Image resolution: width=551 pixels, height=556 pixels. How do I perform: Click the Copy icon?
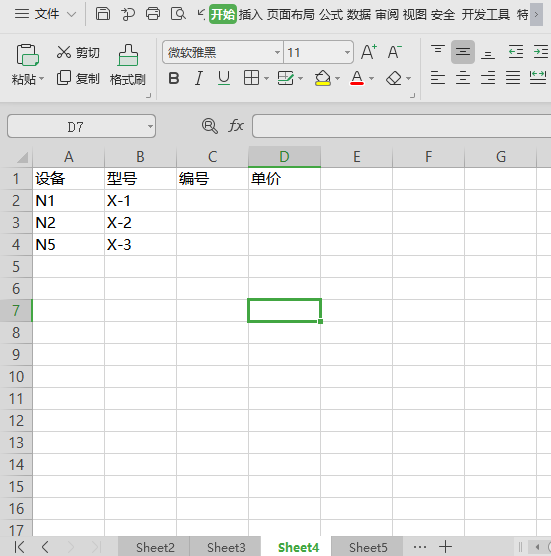[64, 78]
